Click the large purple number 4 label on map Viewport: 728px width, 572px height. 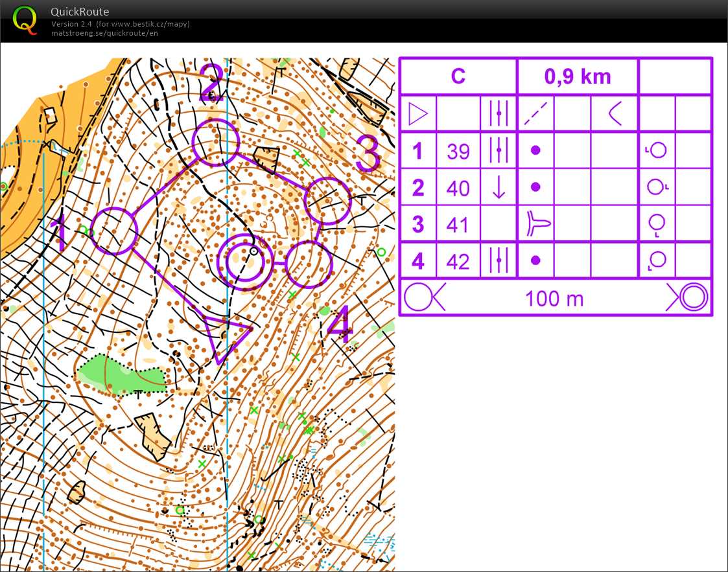click(x=340, y=325)
